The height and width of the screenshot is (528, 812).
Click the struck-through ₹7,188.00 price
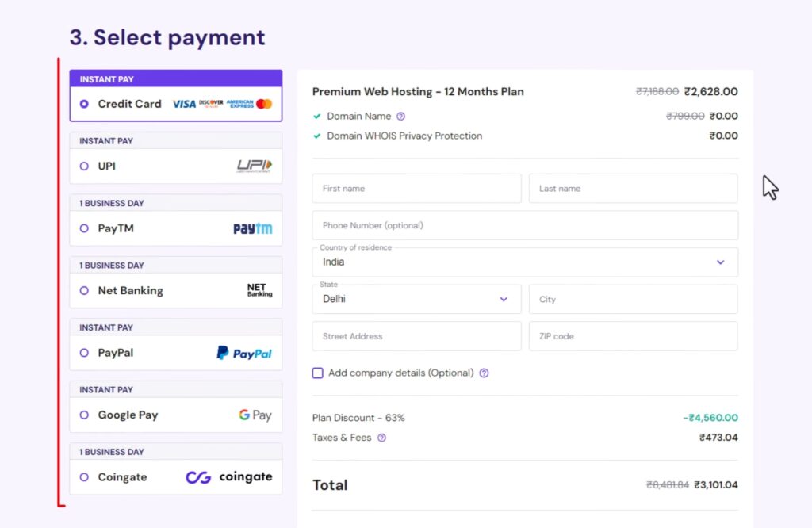(657, 92)
